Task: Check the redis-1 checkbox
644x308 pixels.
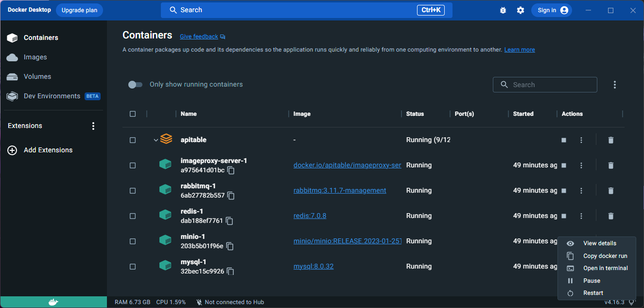Action: click(133, 216)
